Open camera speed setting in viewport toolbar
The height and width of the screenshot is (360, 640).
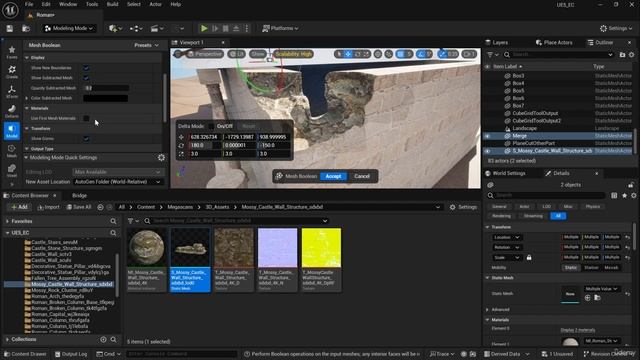click(469, 54)
